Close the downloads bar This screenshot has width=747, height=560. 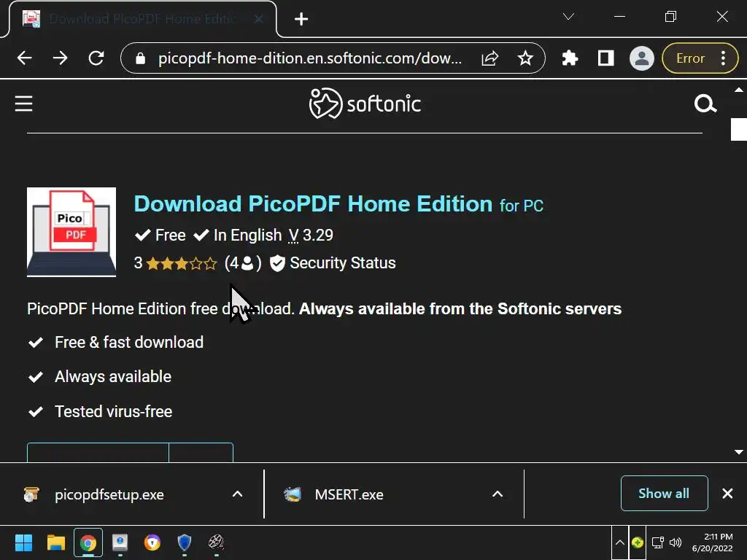(x=727, y=494)
